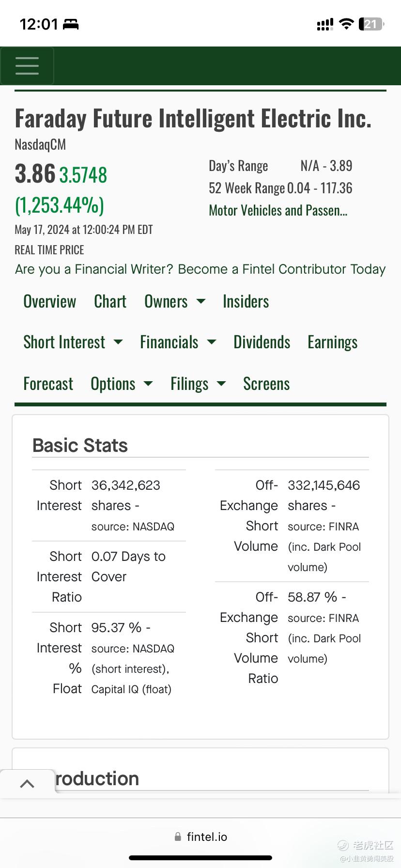Viewport: 401px width, 868px height.
Task: Open the hamburger navigation menu
Action: [x=27, y=66]
